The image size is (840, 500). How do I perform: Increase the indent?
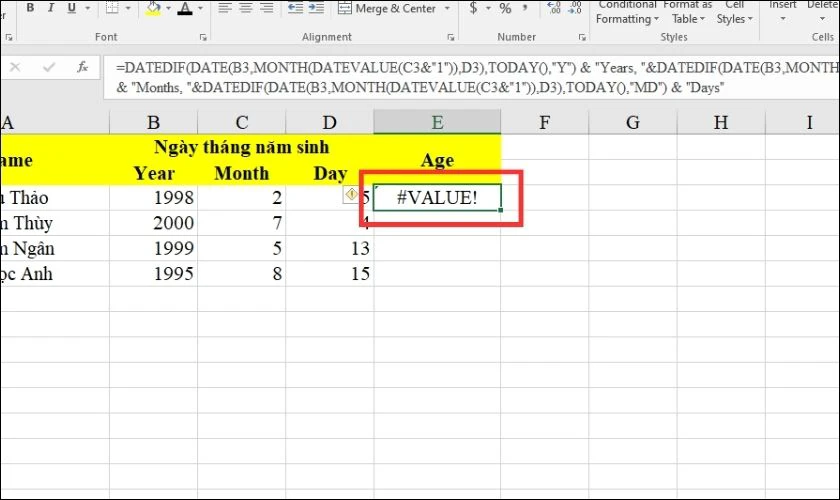point(316,8)
